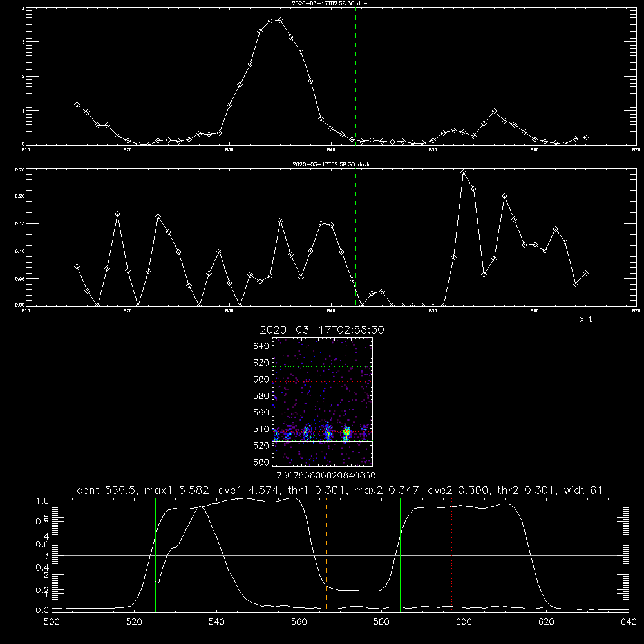Click the '500' x-axis label of the bottom plot
The height and width of the screenshot is (644, 644).
[52, 622]
